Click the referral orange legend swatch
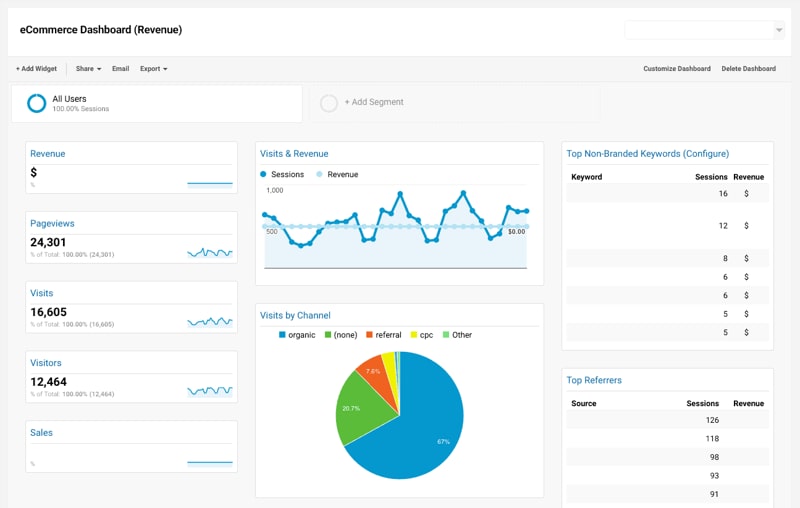The height and width of the screenshot is (508, 800). 369,335
